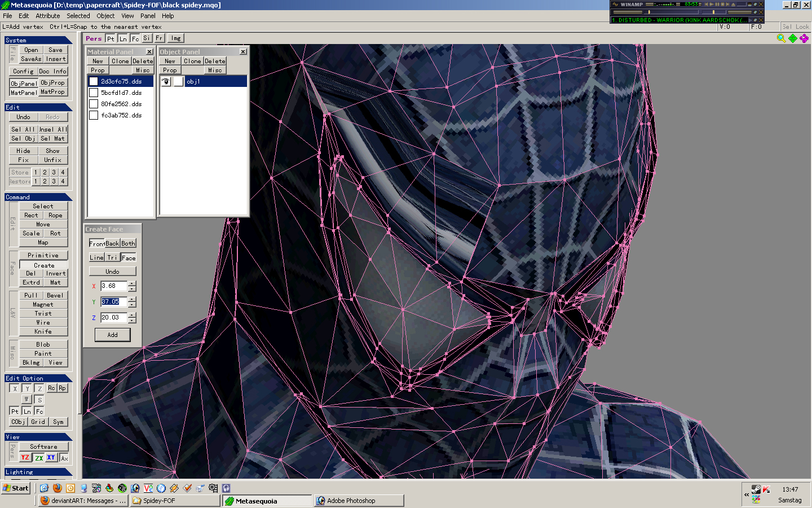Toggle Fr display in viewport toolbar

160,38
